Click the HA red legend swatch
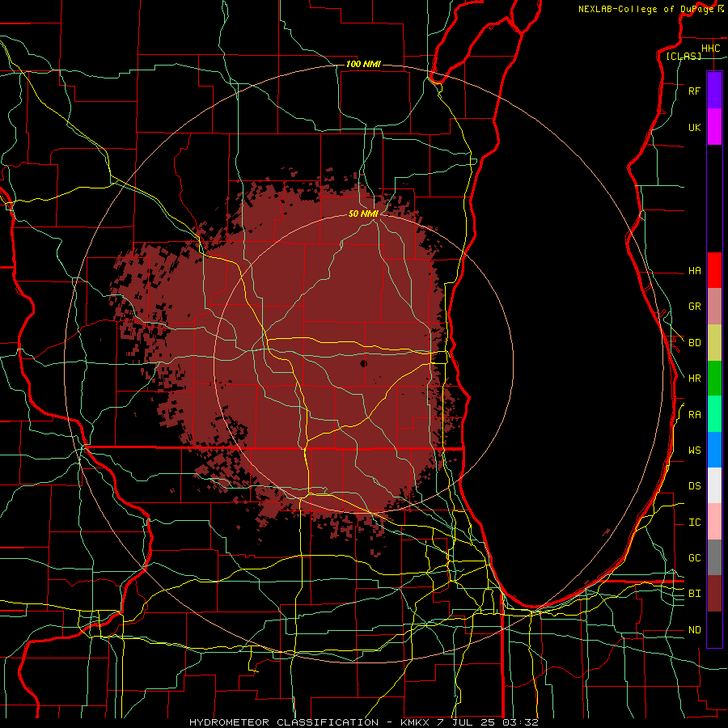 pos(714,270)
